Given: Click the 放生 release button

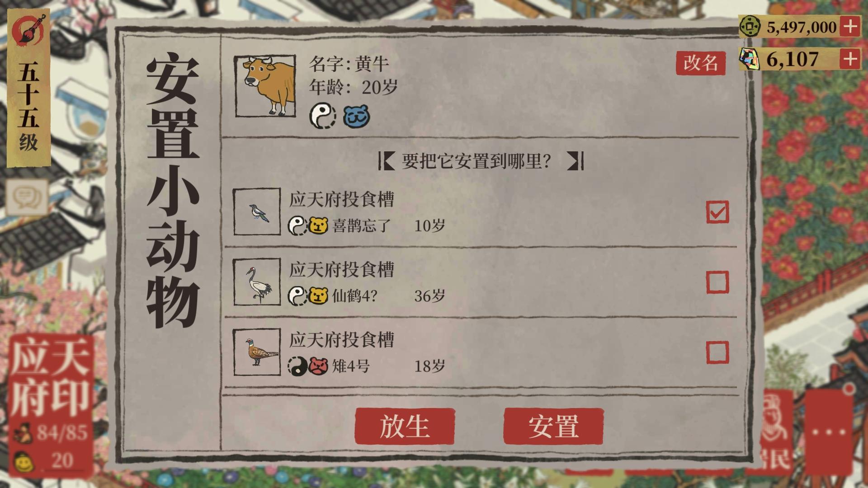Looking at the screenshot, I should point(405,426).
